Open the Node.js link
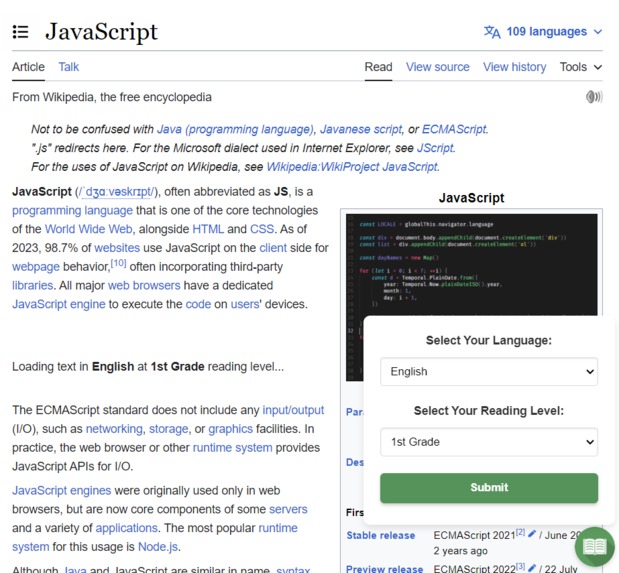This screenshot has height=573, width=619. (158, 547)
